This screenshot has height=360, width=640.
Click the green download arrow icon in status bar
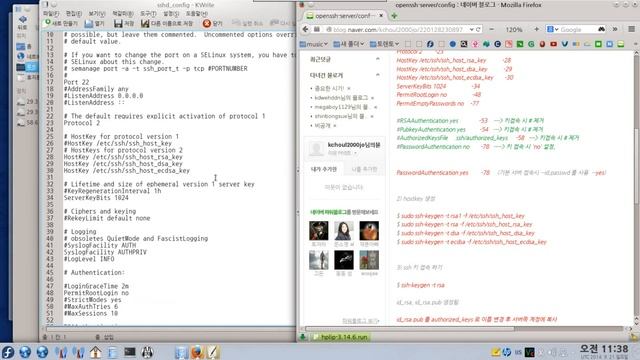click(x=303, y=337)
